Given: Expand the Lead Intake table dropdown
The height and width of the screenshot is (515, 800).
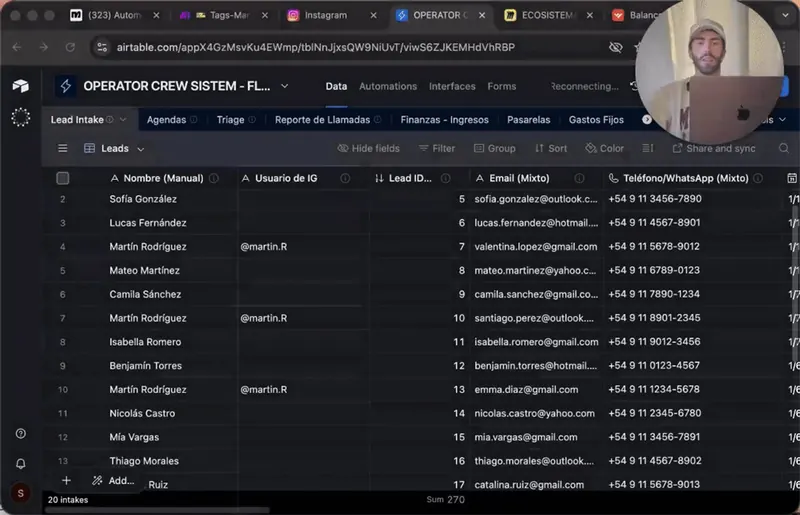Looking at the screenshot, I should pyautogui.click(x=123, y=119).
